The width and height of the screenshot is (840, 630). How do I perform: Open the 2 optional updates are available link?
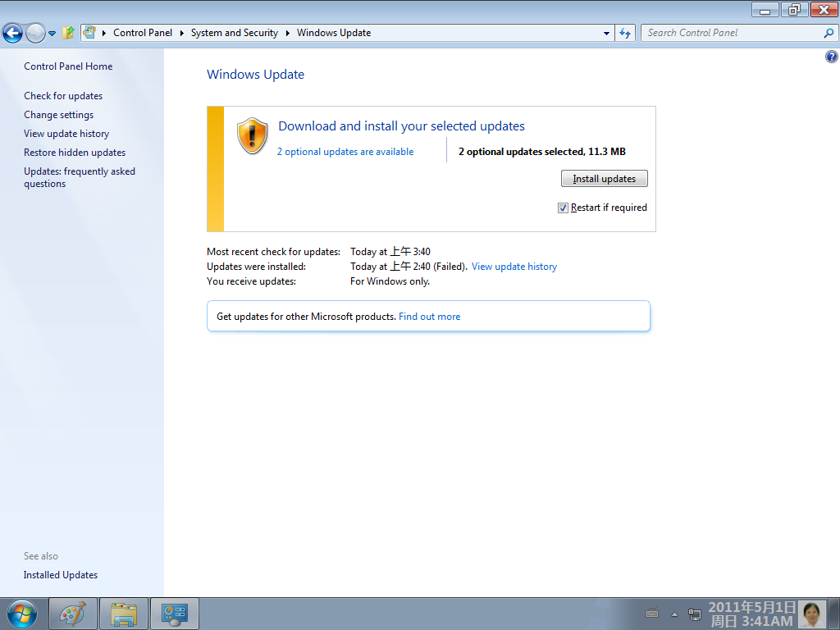coord(345,152)
